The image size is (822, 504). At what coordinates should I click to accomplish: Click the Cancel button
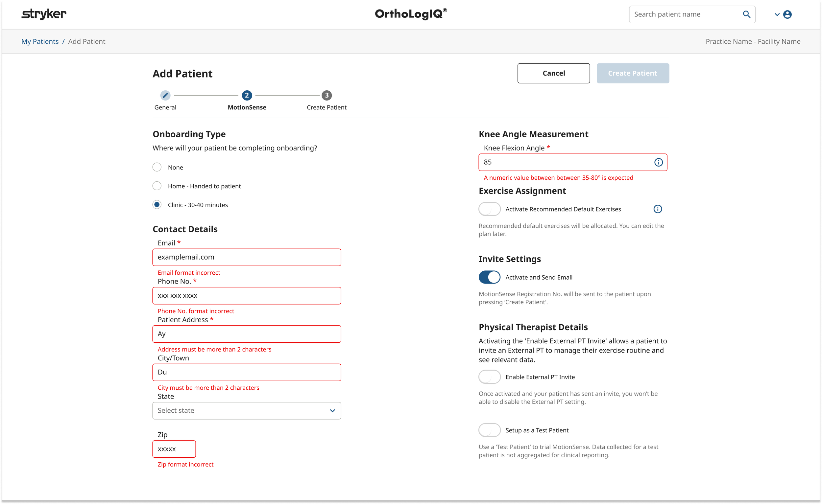click(x=553, y=73)
